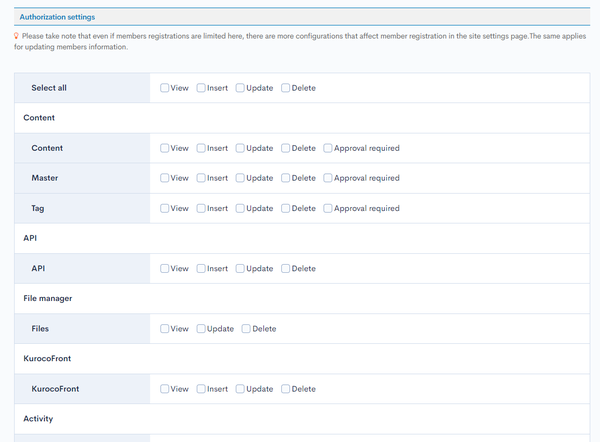
Task: Select View checkbox for Files
Action: (x=165, y=329)
